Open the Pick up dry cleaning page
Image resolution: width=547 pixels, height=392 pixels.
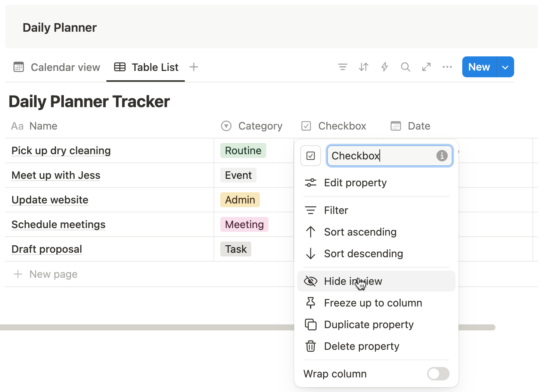61,150
